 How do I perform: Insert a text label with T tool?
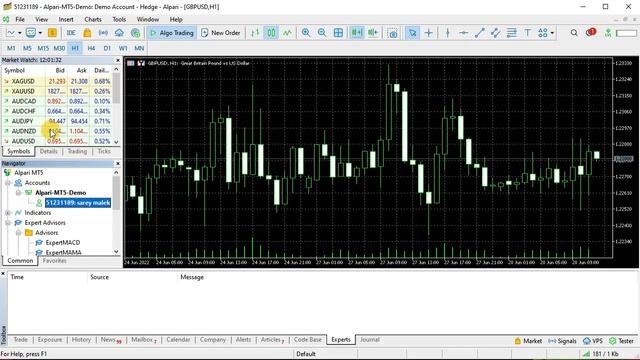click(x=527, y=33)
